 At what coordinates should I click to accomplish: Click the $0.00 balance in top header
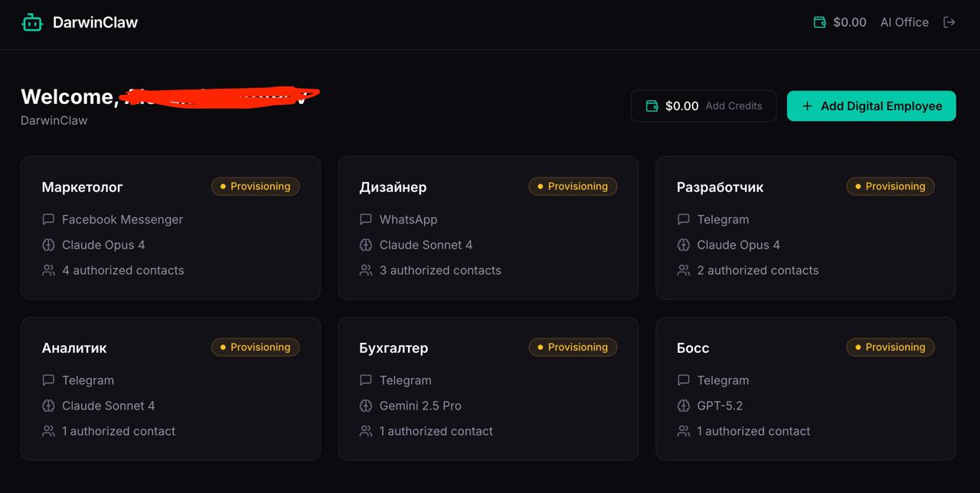pyautogui.click(x=850, y=22)
